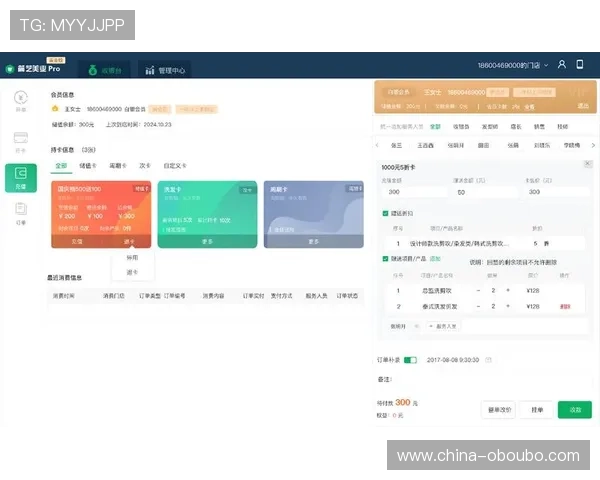
Task: Select the 全部 card filter tab
Action: pyautogui.click(x=61, y=166)
